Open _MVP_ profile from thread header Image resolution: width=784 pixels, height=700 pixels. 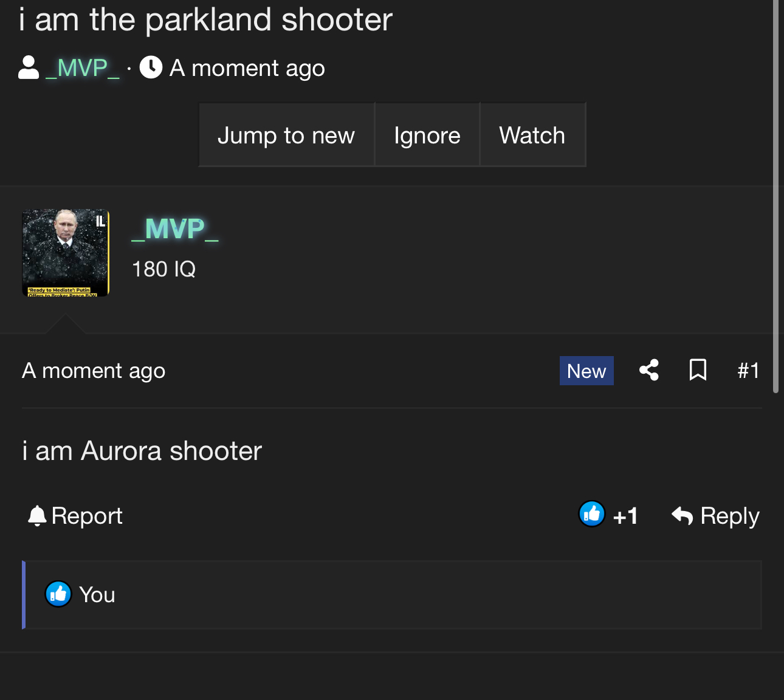point(83,68)
